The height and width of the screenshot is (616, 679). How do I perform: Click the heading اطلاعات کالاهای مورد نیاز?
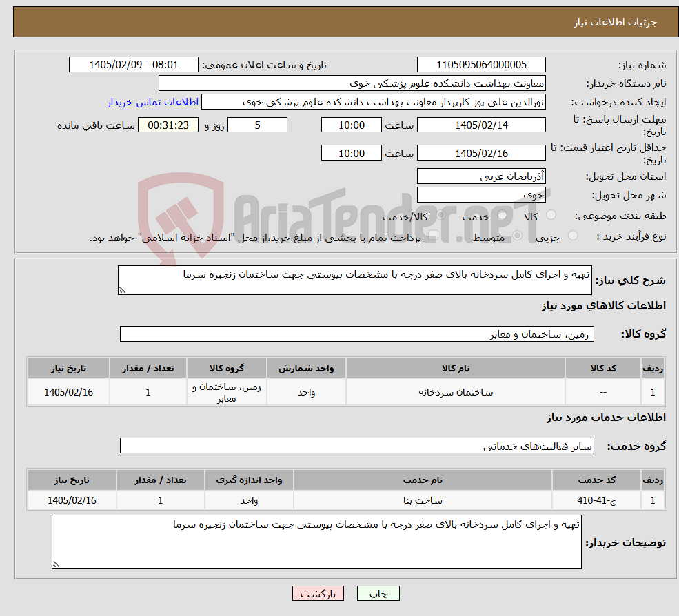click(604, 306)
